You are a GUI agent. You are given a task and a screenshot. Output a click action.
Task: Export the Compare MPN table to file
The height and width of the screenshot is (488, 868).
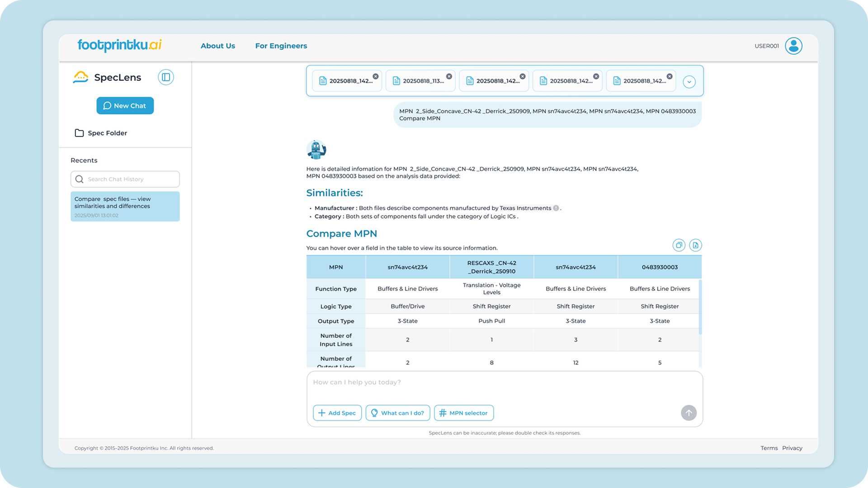(695, 245)
